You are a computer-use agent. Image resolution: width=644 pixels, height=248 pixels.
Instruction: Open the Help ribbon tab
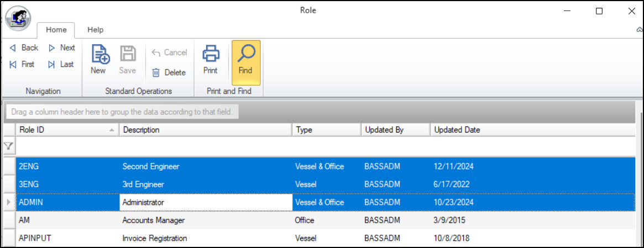pyautogui.click(x=95, y=30)
